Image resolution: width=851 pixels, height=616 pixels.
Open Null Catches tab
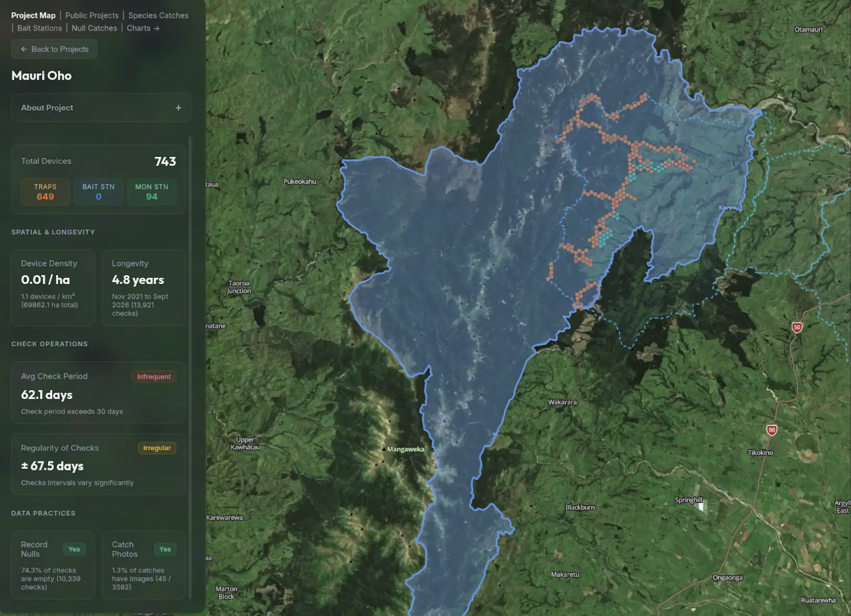pos(94,28)
